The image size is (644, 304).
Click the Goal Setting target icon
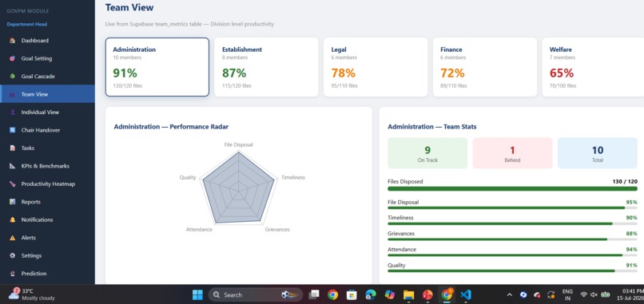pyautogui.click(x=12, y=59)
